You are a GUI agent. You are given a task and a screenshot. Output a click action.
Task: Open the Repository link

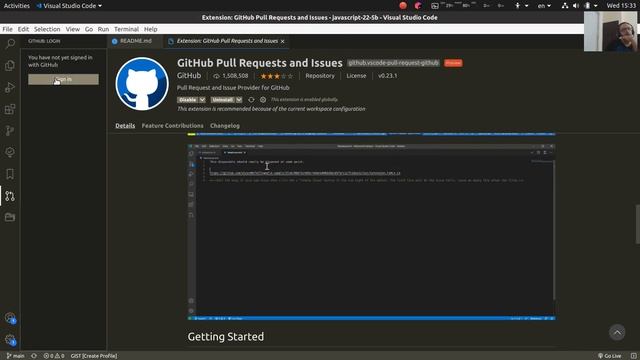pyautogui.click(x=320, y=76)
